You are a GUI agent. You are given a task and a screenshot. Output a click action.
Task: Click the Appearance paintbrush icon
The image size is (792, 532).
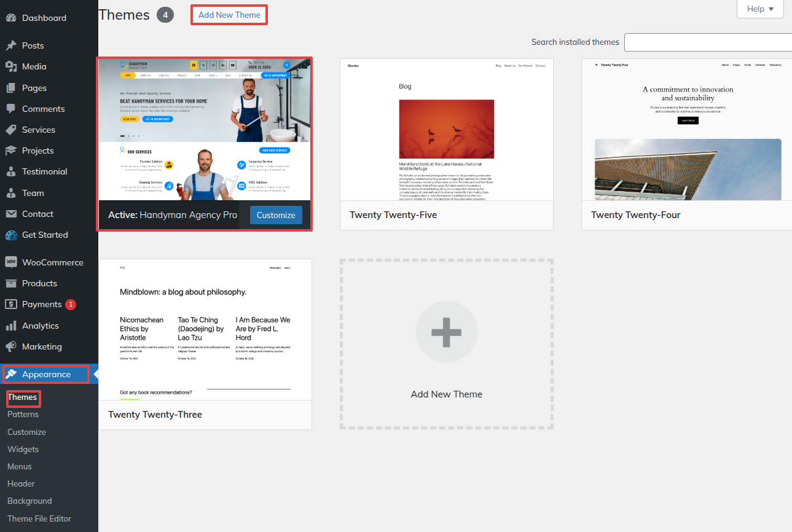pyautogui.click(x=10, y=374)
